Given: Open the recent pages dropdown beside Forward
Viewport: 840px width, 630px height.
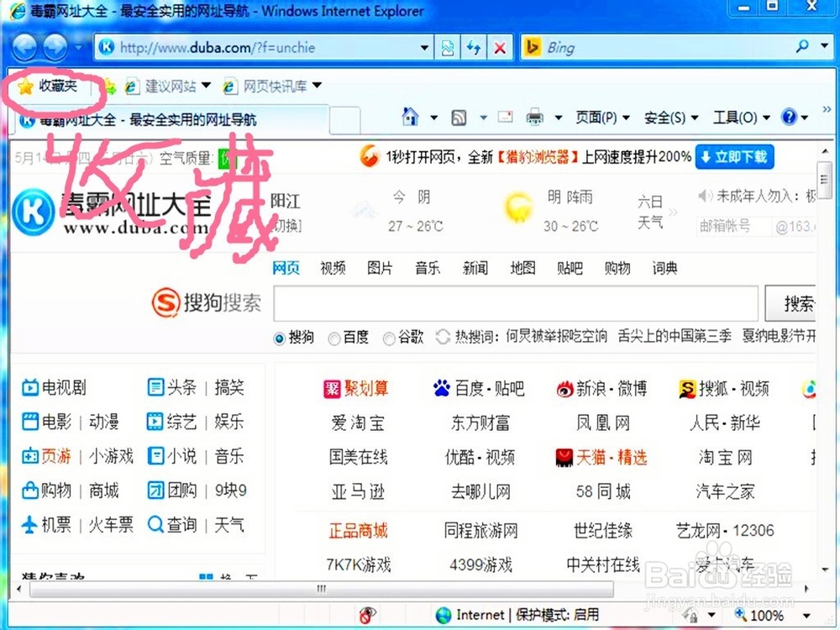Looking at the screenshot, I should [79, 48].
